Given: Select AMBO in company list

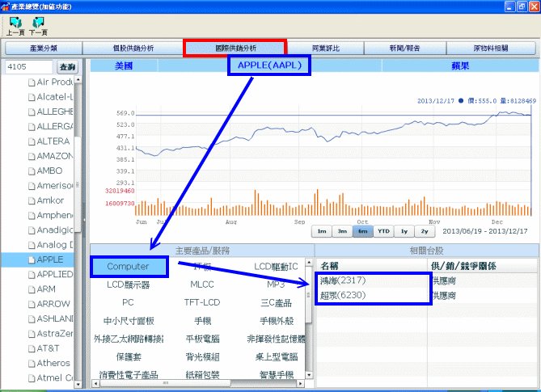Looking at the screenshot, I should pyautogui.click(x=49, y=171).
